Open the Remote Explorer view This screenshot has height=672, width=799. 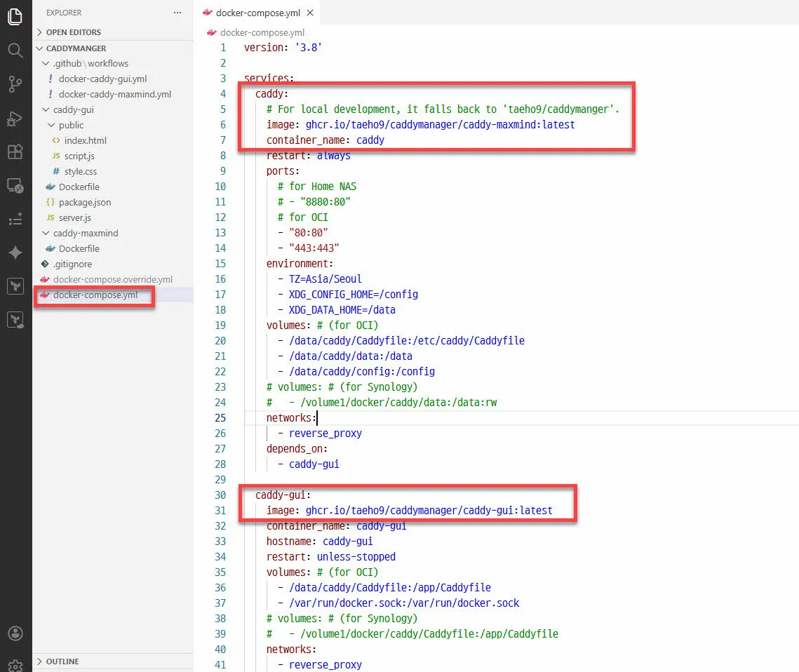(x=15, y=186)
